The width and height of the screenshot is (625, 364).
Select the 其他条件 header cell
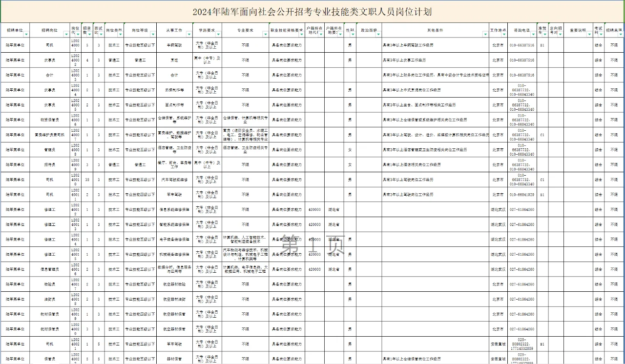pyautogui.click(x=435, y=30)
